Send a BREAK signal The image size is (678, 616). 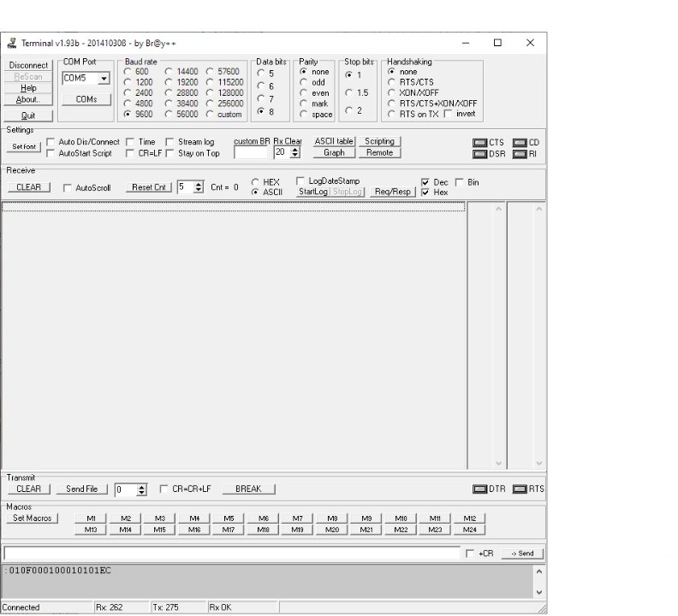click(x=248, y=489)
